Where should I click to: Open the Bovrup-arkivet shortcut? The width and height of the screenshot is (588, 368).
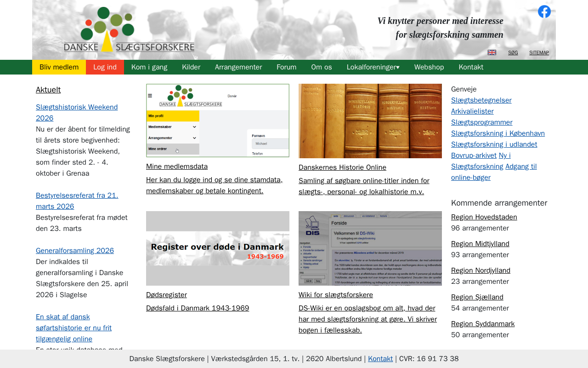pyautogui.click(x=474, y=155)
